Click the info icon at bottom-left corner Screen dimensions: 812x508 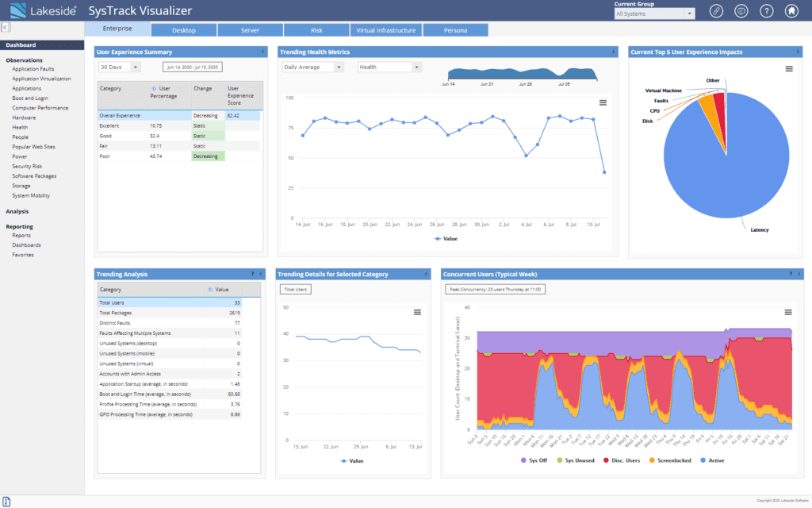pyautogui.click(x=7, y=502)
